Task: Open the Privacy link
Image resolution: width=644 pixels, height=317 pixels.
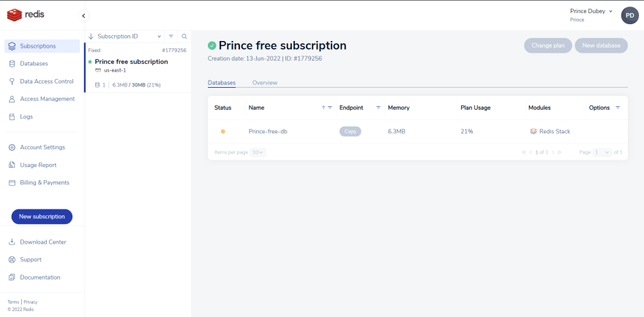Action: coord(31,302)
